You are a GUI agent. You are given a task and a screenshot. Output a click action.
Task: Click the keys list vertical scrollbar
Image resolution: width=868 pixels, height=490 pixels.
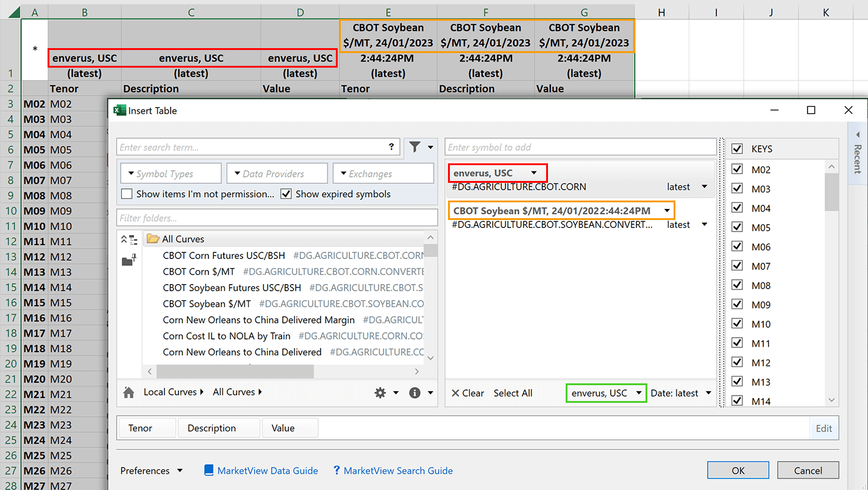tap(832, 193)
